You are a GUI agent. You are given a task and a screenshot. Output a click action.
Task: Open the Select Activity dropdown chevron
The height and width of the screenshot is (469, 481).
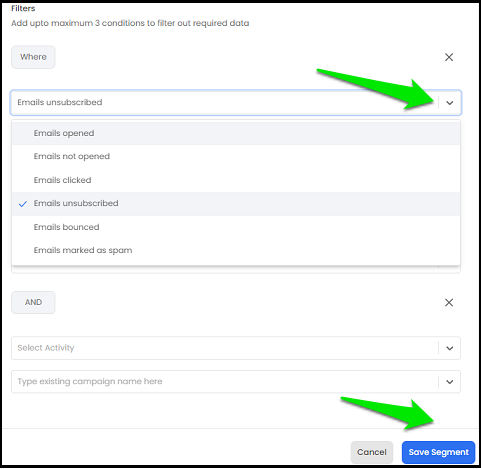point(449,348)
